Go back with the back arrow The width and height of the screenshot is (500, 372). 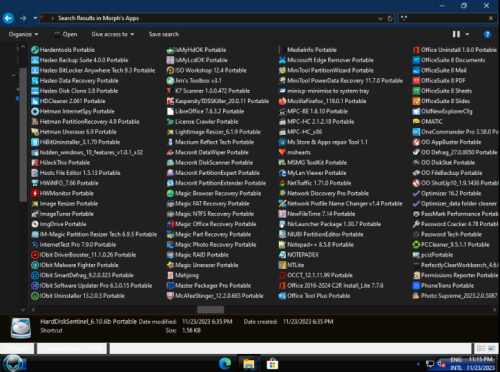pos(8,18)
